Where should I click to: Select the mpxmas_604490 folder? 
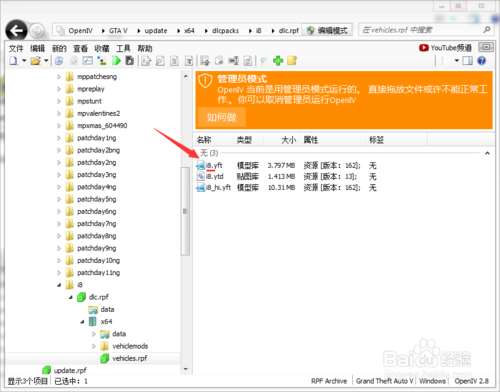[102, 126]
